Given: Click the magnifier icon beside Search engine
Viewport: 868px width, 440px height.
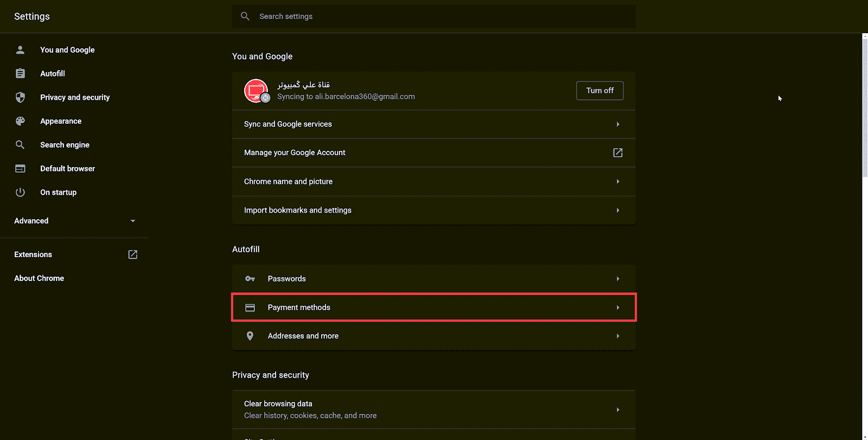Looking at the screenshot, I should click(x=20, y=145).
